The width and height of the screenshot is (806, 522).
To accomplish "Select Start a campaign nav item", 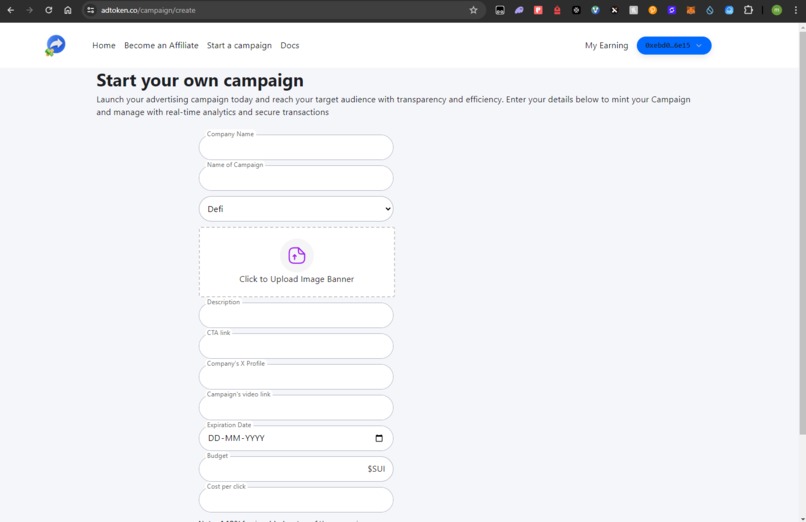I will (x=239, y=45).
